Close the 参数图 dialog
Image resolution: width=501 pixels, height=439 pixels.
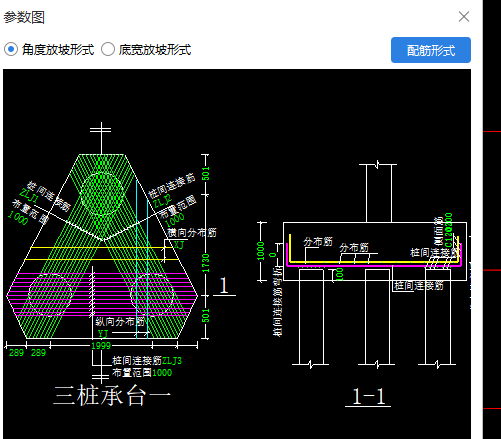click(x=464, y=16)
